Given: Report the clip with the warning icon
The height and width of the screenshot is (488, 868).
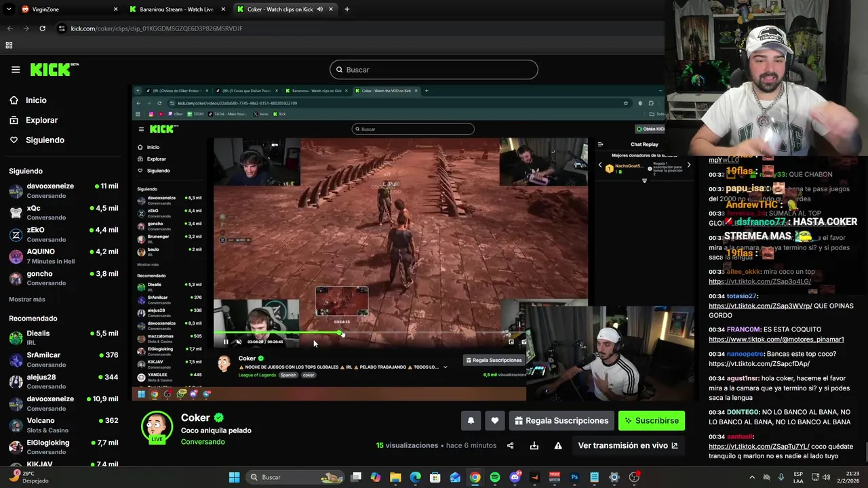Looking at the screenshot, I should coord(558,445).
